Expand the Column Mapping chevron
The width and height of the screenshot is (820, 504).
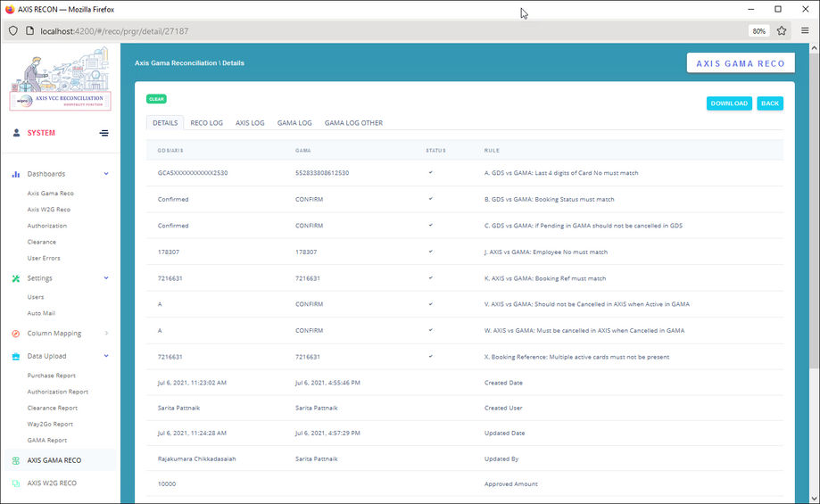pos(106,333)
